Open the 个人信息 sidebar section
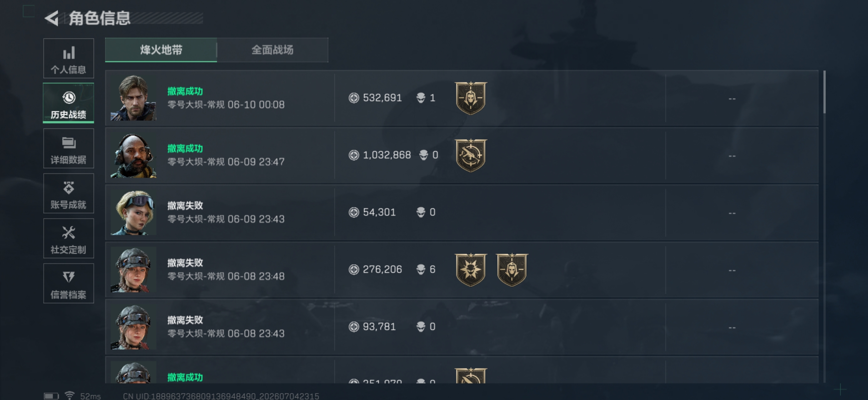Image resolution: width=868 pixels, height=400 pixels. click(69, 58)
